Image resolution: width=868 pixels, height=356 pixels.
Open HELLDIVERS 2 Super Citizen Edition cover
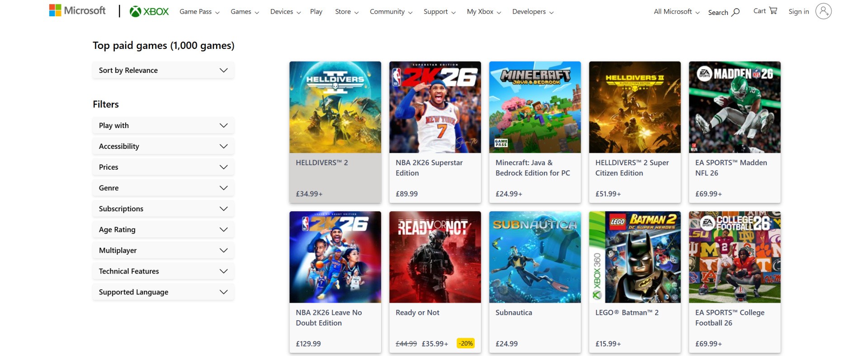coord(635,107)
